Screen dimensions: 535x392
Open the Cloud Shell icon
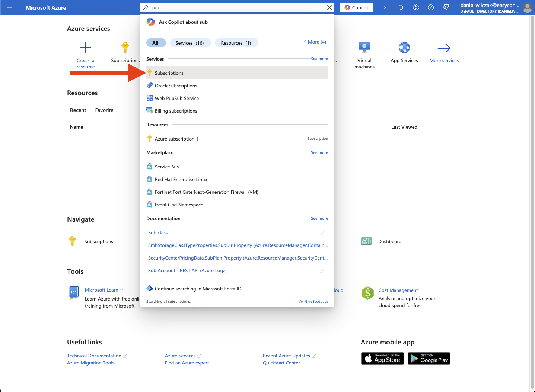386,7
